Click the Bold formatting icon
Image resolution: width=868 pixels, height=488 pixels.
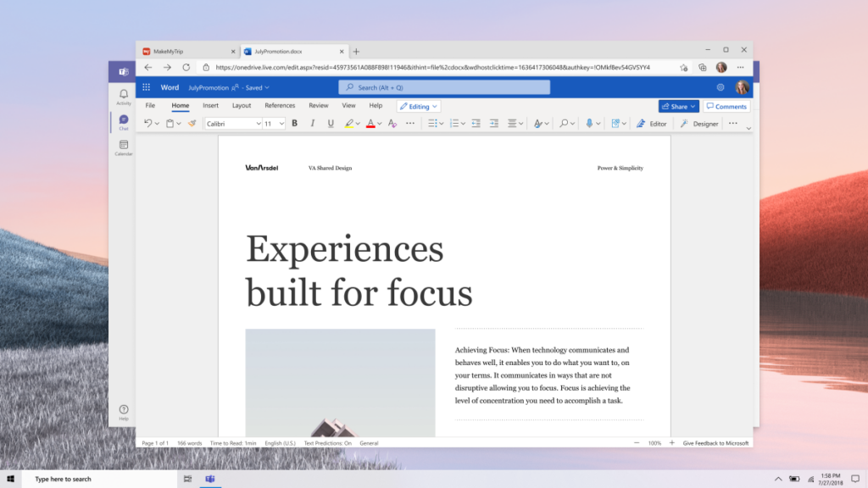pos(294,123)
